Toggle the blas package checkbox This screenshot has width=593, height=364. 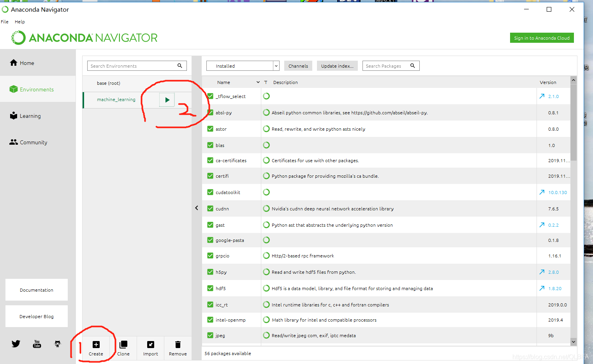[210, 145]
